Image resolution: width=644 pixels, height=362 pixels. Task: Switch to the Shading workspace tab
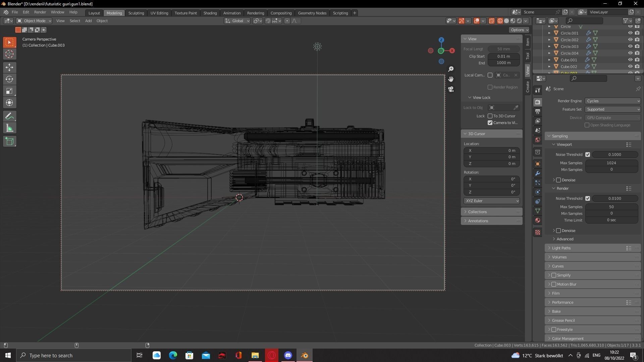(210, 13)
